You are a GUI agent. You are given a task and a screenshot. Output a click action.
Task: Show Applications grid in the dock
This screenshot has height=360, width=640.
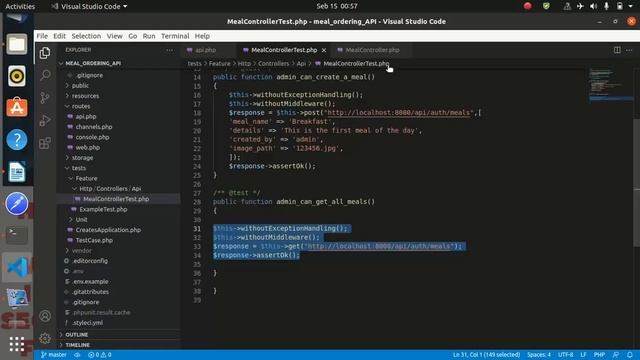pos(17,344)
